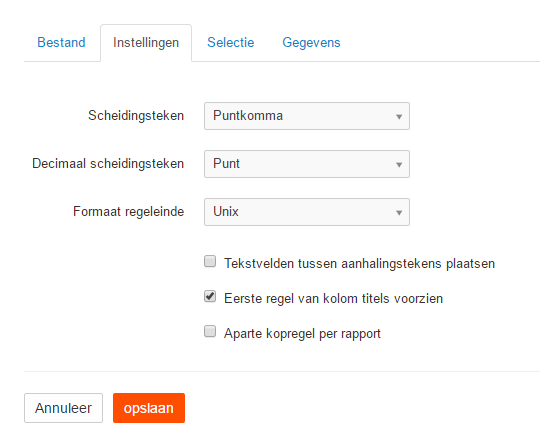Save settings with the orange opslaan button
Screen dimensions: 540x446
pyautogui.click(x=149, y=408)
